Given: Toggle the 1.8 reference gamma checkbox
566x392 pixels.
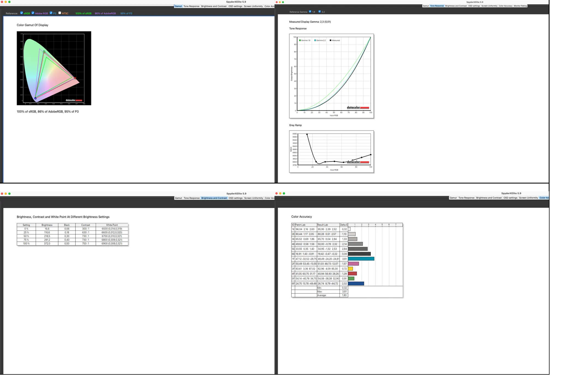Looking at the screenshot, I should click(x=310, y=12).
